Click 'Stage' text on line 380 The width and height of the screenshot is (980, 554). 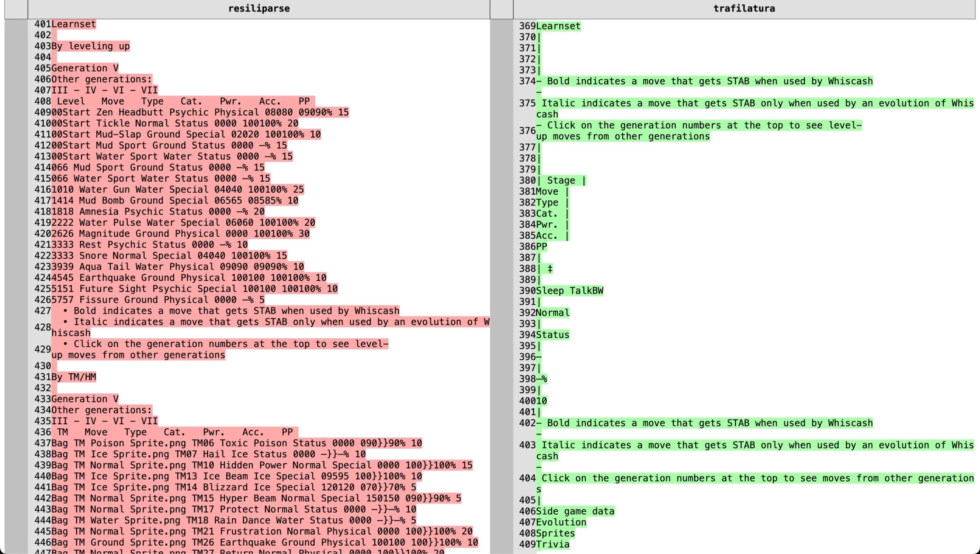[x=561, y=180]
